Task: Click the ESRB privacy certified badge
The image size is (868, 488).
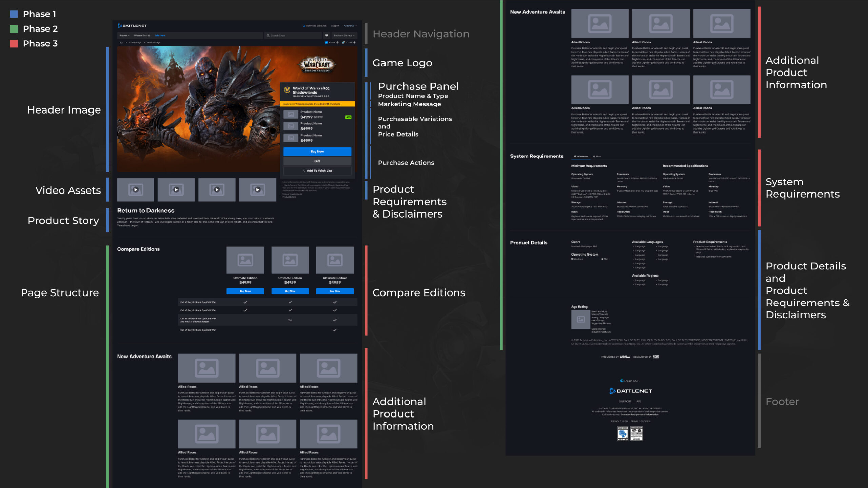Action: coord(623,434)
